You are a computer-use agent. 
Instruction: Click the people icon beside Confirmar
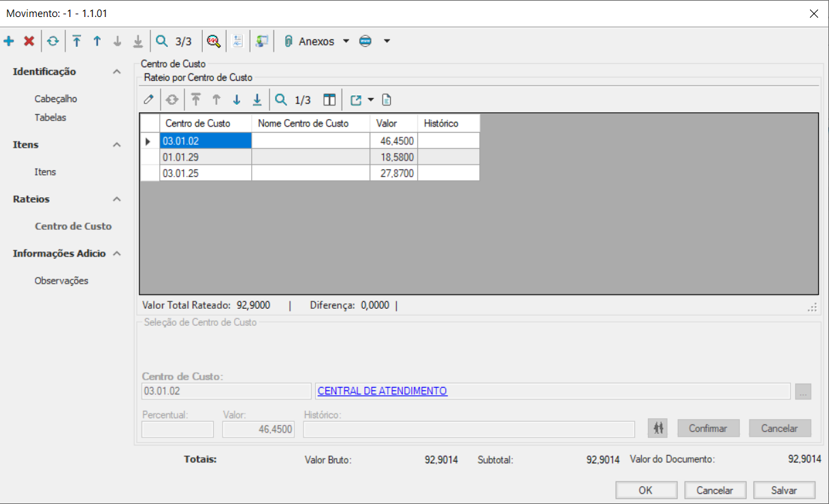coord(658,428)
